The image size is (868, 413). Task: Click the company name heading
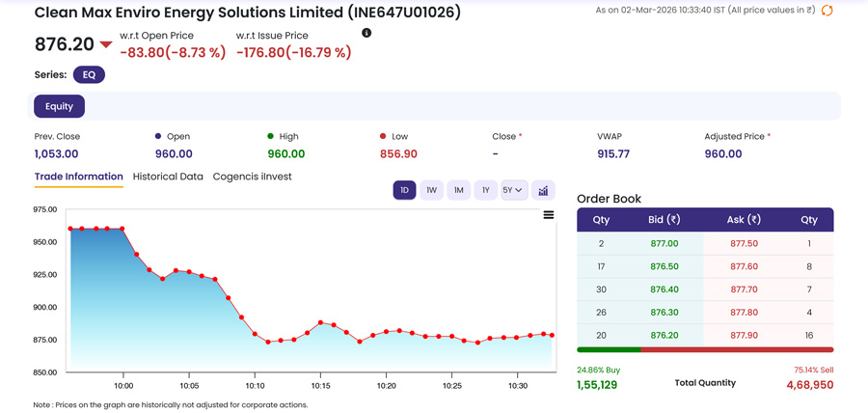click(x=248, y=13)
